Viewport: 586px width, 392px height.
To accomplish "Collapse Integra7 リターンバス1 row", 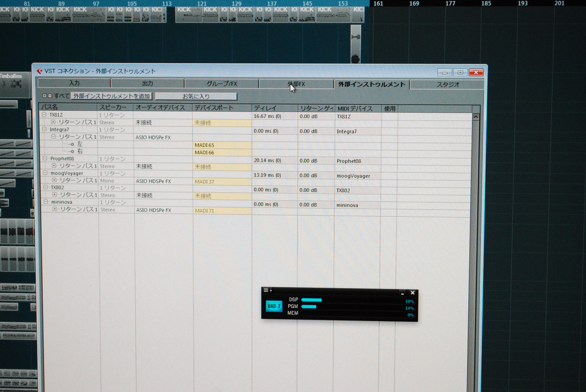I will [x=53, y=136].
